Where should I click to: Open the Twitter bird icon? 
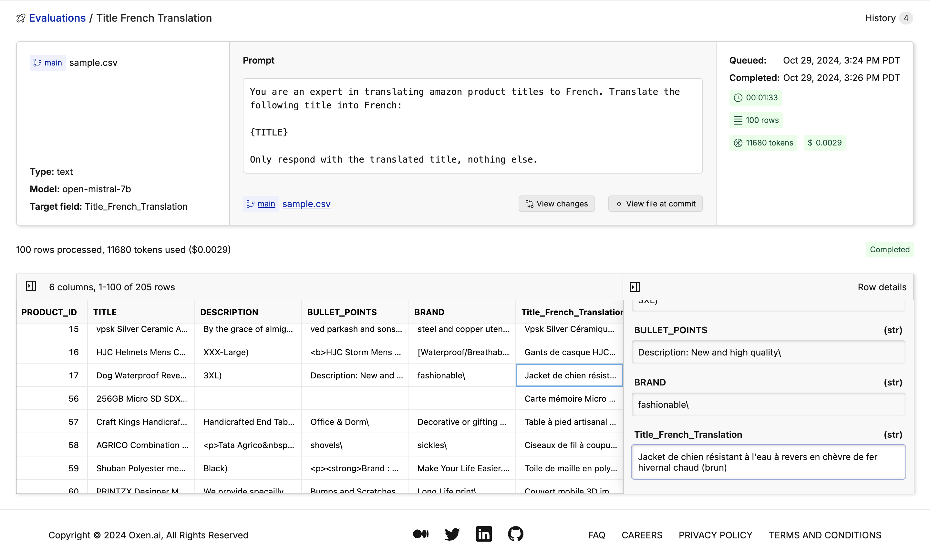click(x=452, y=534)
